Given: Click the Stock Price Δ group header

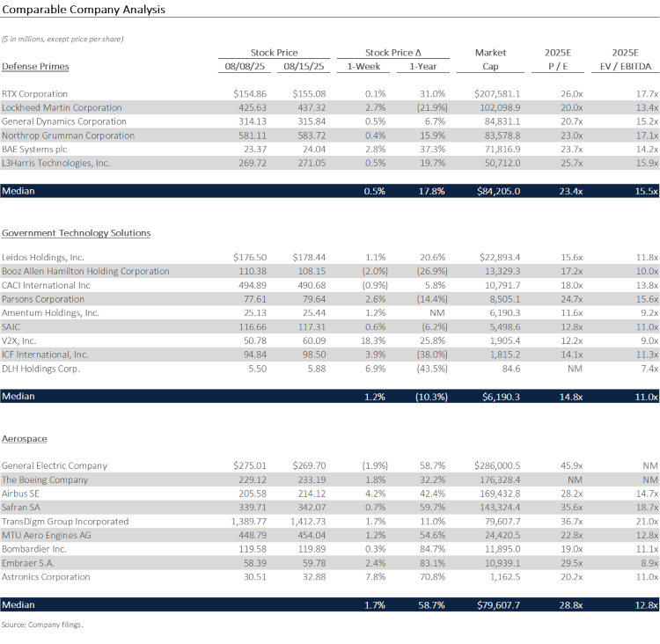Looking at the screenshot, I should point(393,53).
